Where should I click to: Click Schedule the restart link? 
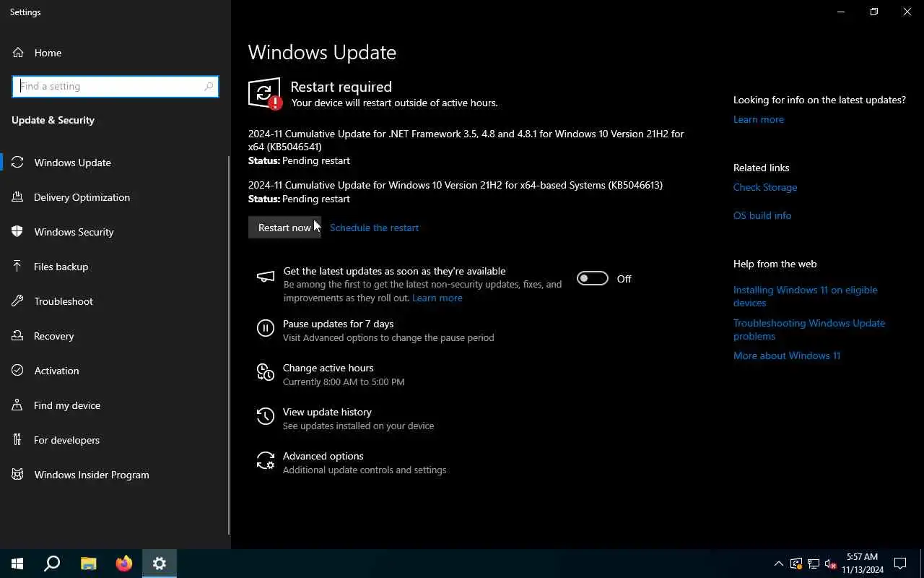tap(374, 228)
